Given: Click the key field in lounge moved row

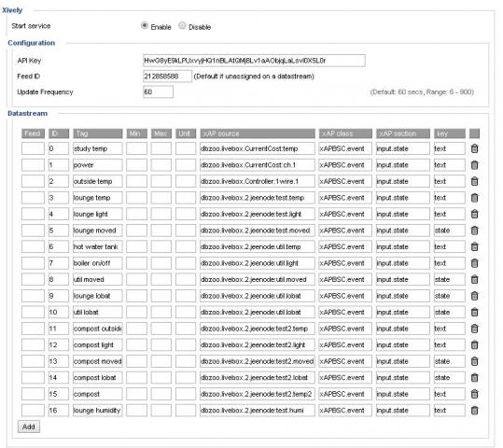Looking at the screenshot, I should pyautogui.click(x=450, y=231).
